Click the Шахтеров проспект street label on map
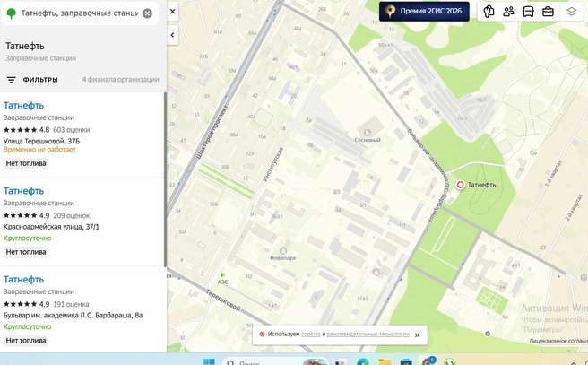Viewport: 588px width, 365px height. click(212, 132)
